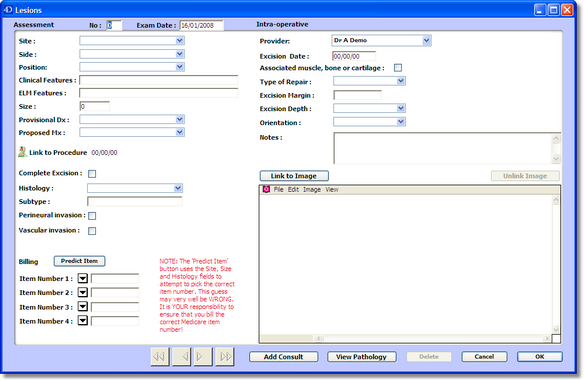The width and height of the screenshot is (584, 381).
Task: Click the Item Number 2 field
Action: pos(115,293)
